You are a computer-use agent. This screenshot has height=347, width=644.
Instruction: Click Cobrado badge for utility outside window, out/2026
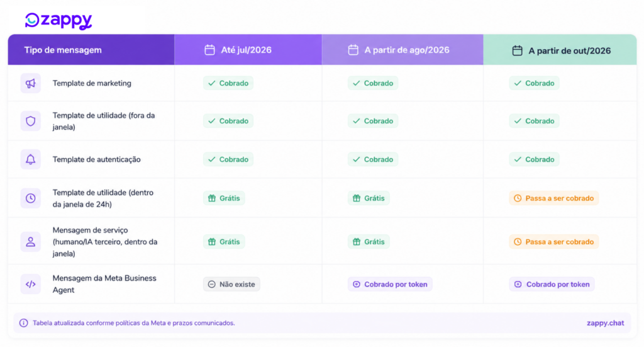click(535, 121)
